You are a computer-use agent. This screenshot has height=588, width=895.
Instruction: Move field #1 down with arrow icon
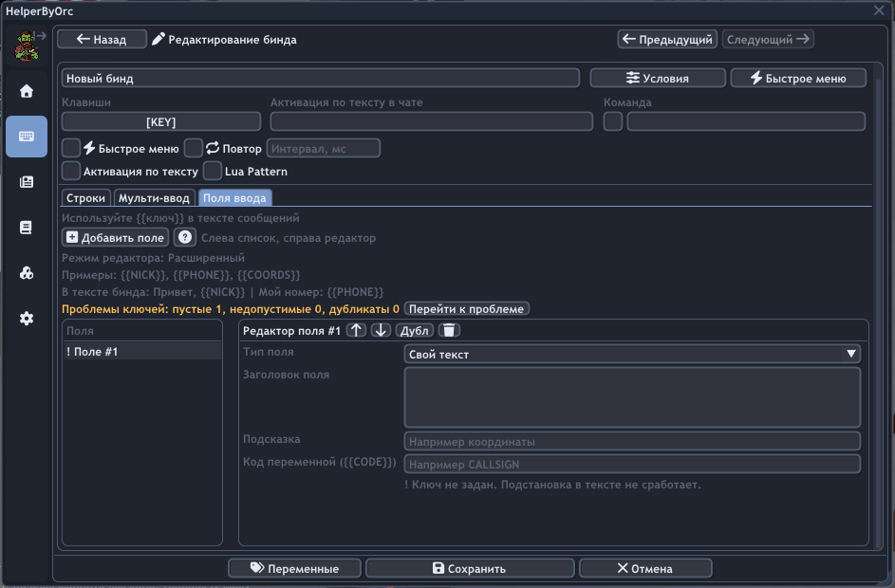click(381, 330)
